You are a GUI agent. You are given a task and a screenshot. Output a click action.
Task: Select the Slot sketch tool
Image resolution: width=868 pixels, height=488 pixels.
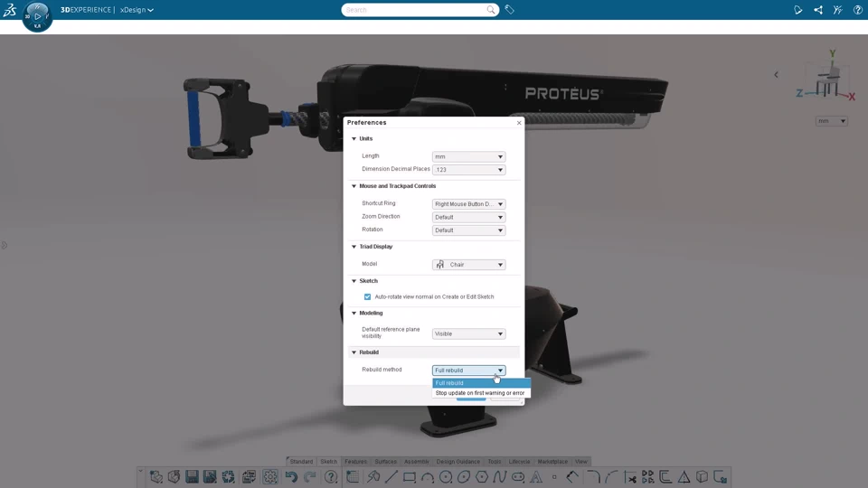click(518, 476)
